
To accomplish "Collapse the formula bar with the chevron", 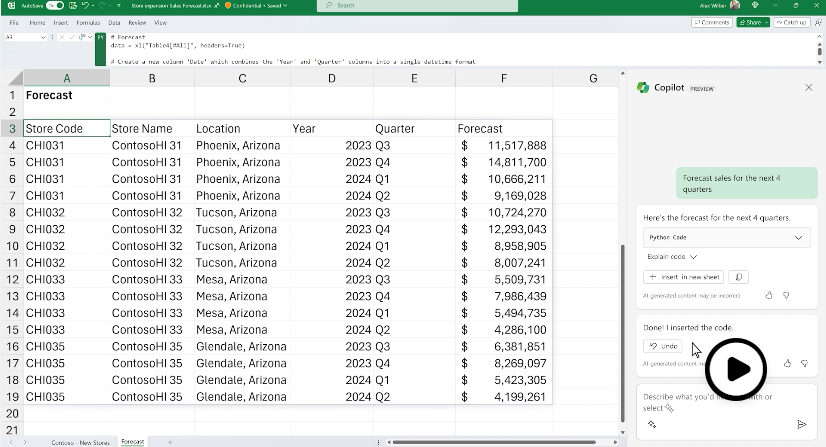I will 819,37.
